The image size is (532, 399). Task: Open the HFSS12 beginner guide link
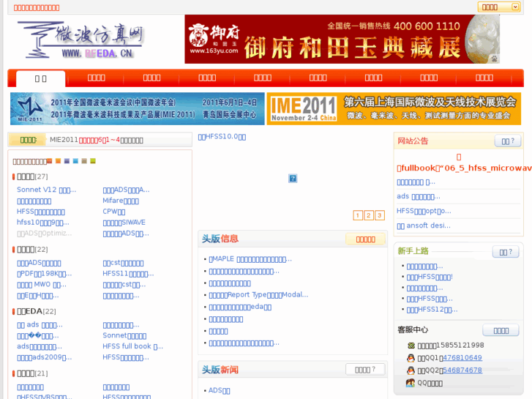[x=432, y=310]
